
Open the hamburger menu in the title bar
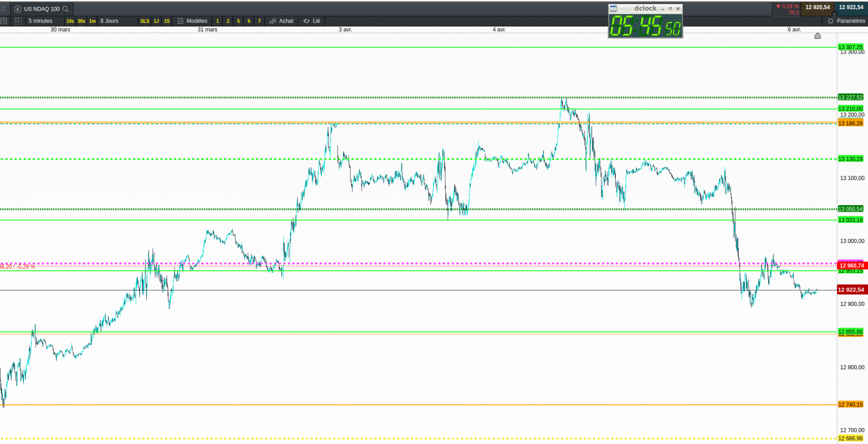(x=3, y=9)
